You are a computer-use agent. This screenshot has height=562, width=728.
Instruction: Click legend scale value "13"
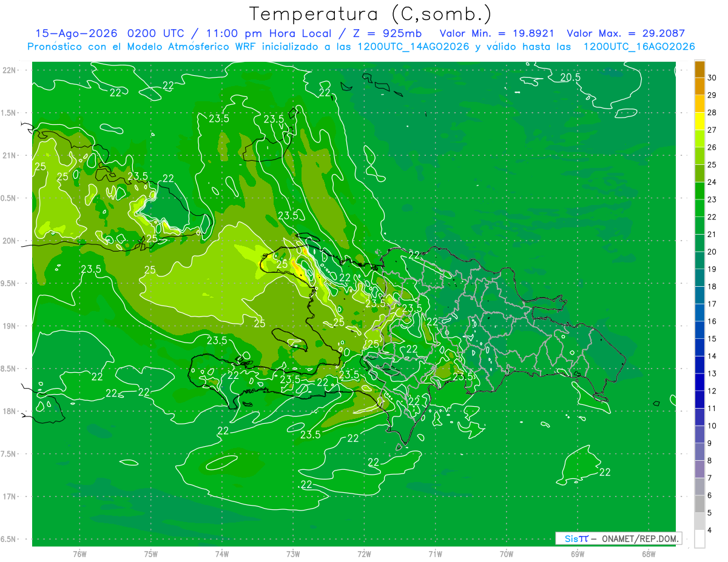coord(713,373)
